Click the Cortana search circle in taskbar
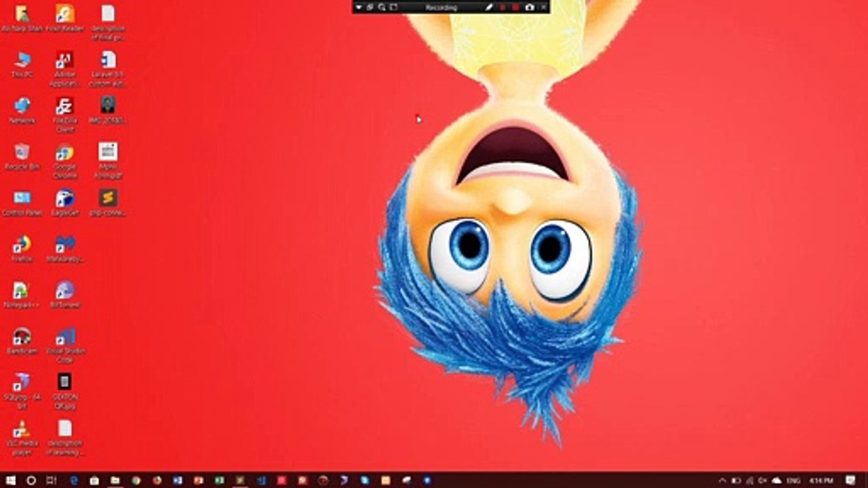Screen dimensions: 868x488 (31, 480)
